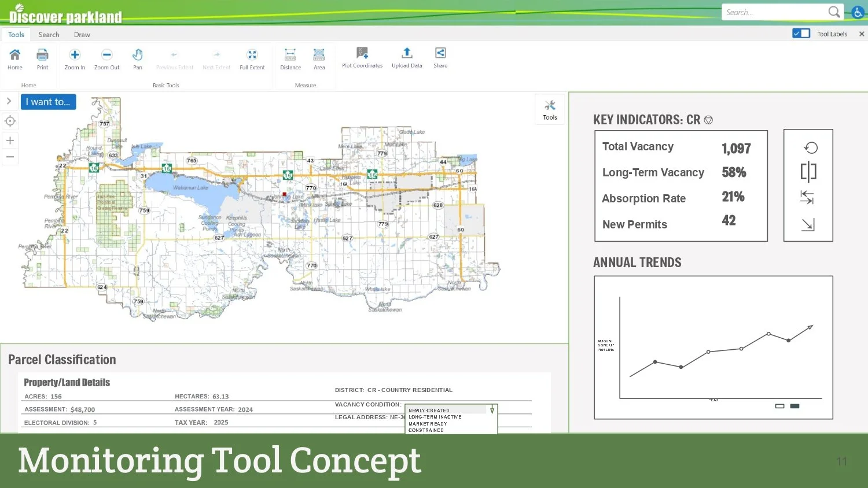Click the Electoral Division 5 value
The height and width of the screenshot is (488, 868).
[95, 423]
